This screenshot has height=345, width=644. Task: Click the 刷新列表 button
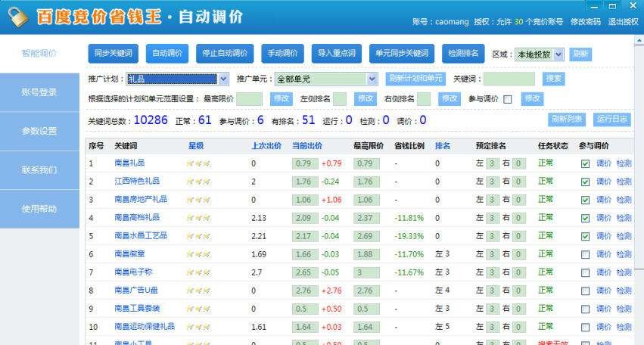567,119
